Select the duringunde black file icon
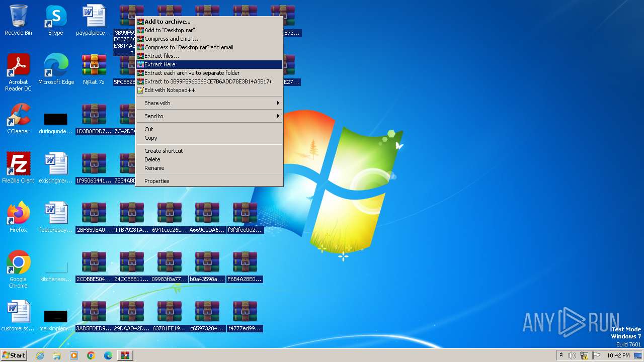The image size is (644, 362). click(x=56, y=123)
